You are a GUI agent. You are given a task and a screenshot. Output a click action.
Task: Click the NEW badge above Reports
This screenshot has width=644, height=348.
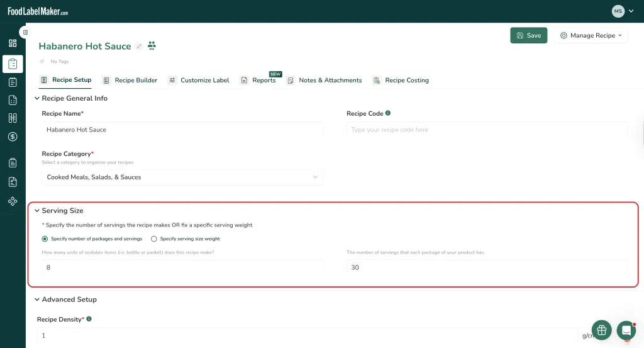click(x=275, y=74)
